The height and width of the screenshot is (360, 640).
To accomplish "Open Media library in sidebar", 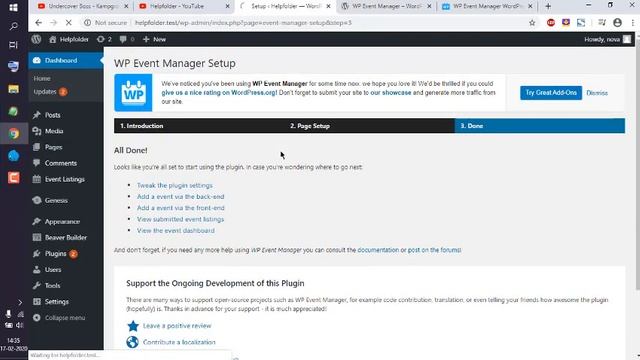I will tap(54, 131).
